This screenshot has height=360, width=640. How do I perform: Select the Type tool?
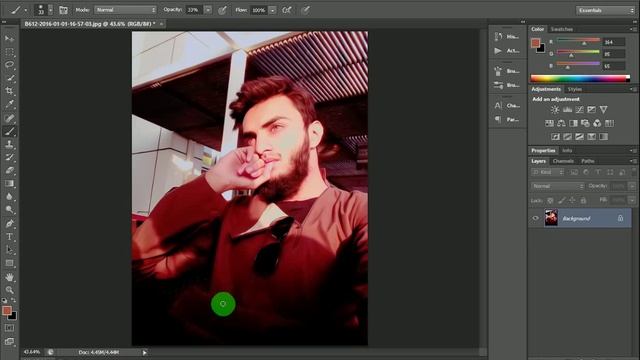coord(9,237)
